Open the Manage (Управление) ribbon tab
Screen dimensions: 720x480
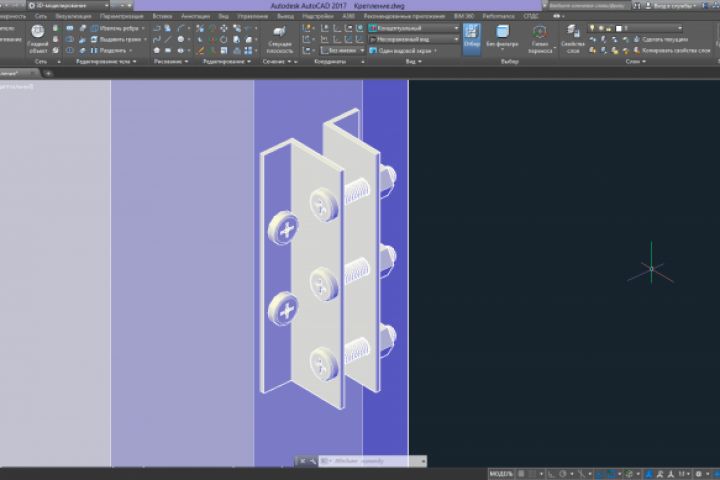click(x=253, y=16)
